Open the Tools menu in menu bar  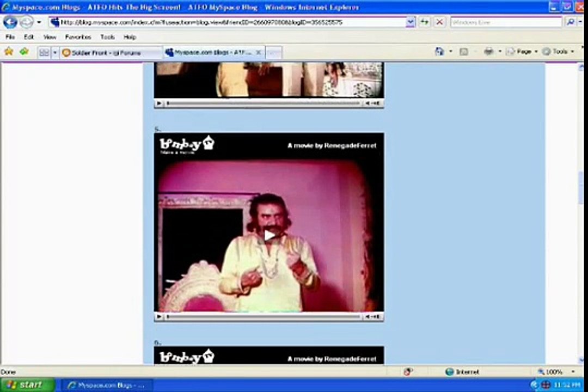[107, 37]
